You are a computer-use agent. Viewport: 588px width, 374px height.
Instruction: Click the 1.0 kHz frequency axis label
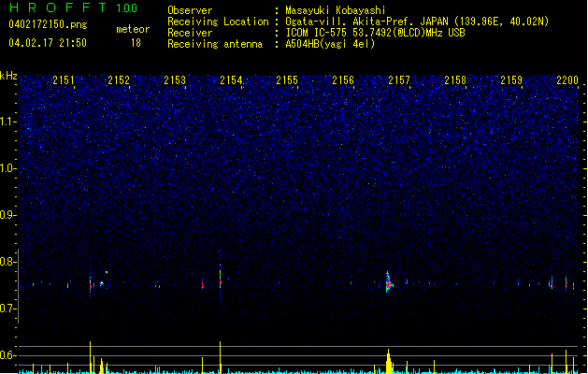pos(7,168)
